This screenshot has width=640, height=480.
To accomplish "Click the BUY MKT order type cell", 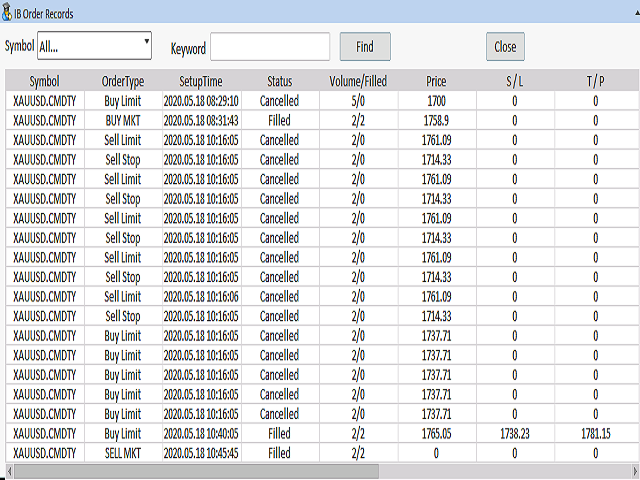I will [123, 120].
